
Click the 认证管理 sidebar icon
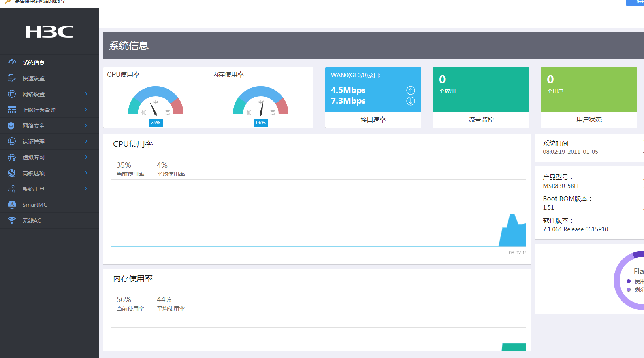click(x=12, y=141)
